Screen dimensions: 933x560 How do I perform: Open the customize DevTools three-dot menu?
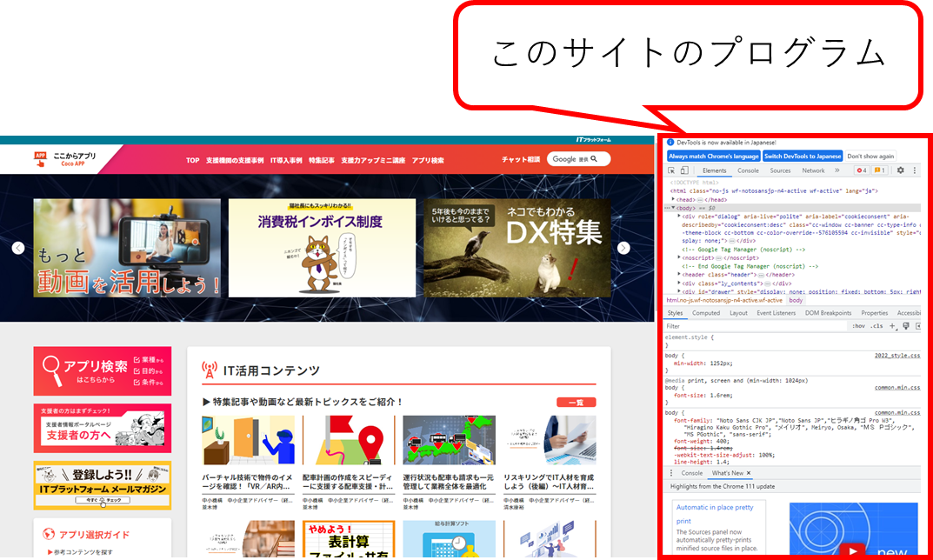(x=914, y=170)
